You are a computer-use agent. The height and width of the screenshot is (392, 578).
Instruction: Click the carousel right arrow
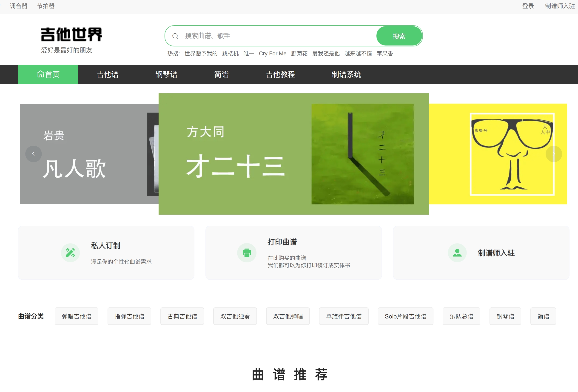click(x=553, y=154)
